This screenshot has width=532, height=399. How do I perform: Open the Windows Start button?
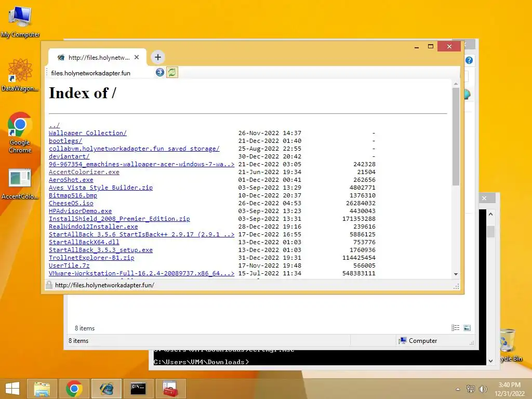12,389
